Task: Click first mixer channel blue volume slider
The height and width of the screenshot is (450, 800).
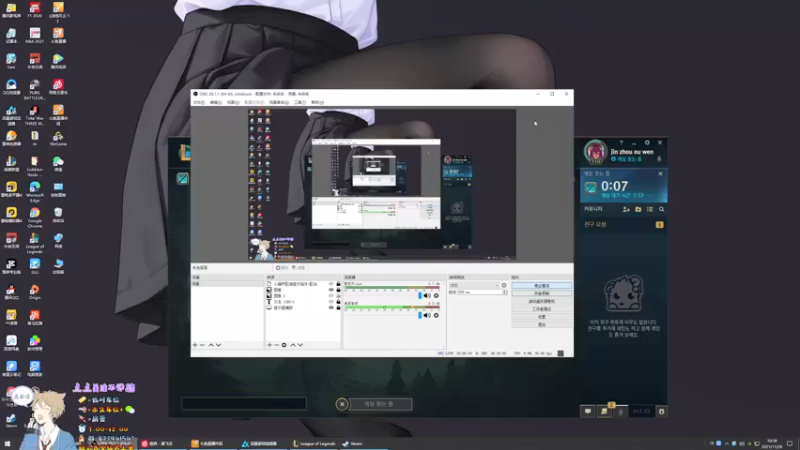Action: [420, 295]
